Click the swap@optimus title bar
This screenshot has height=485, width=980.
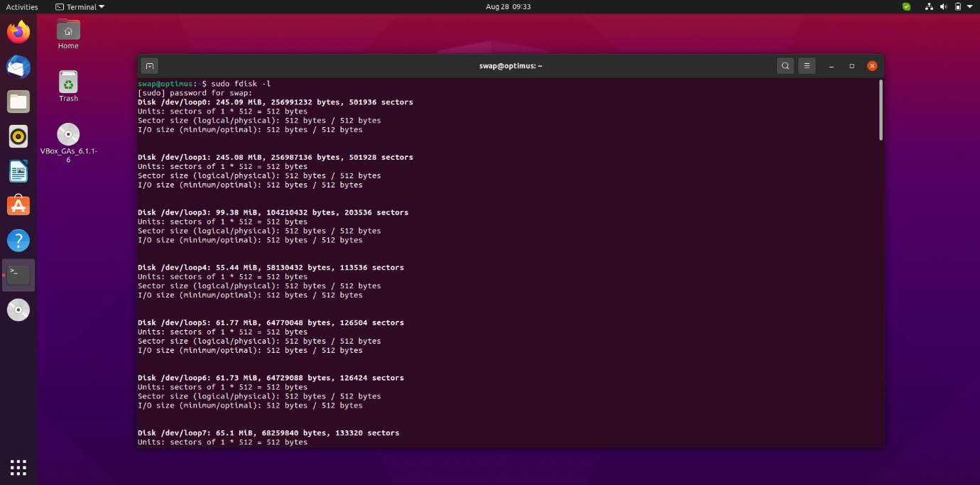(x=511, y=66)
